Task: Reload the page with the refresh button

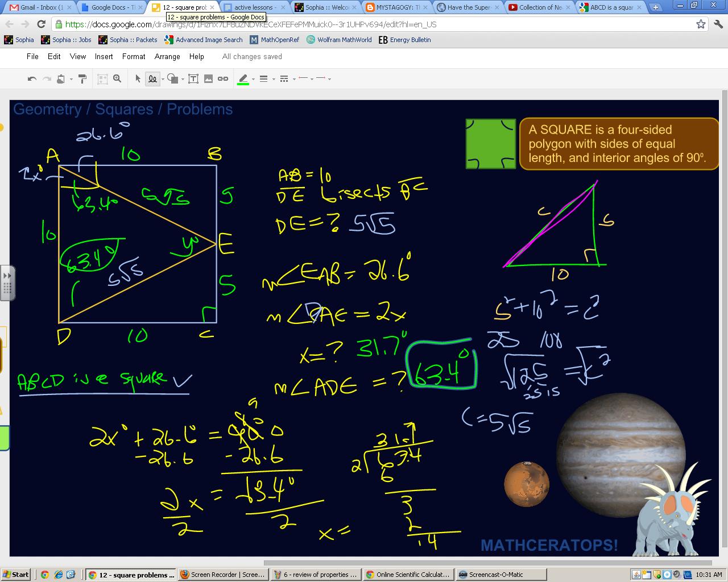Action: pos(41,24)
